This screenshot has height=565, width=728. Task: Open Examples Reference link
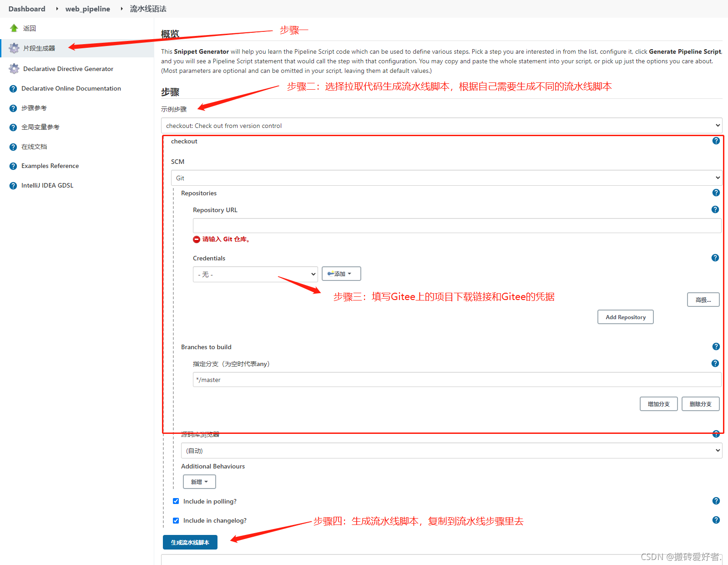pyautogui.click(x=50, y=166)
